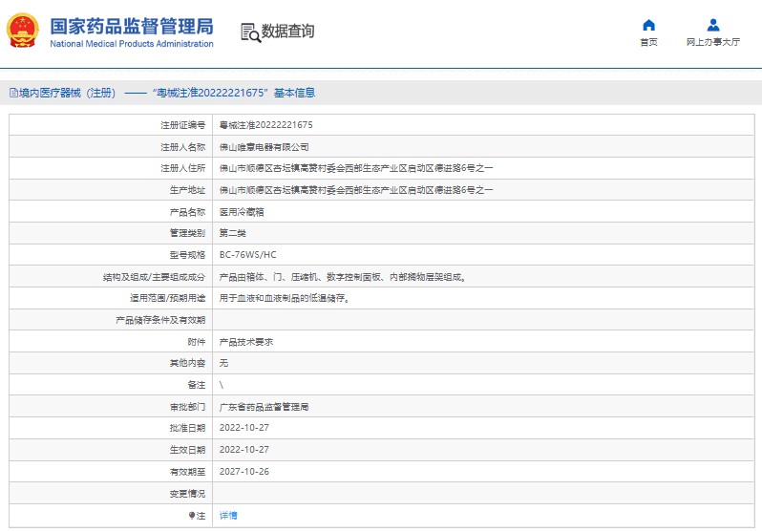Click the bulb icon beside 注
Image resolution: width=762 pixels, height=532 pixels.
(192, 515)
